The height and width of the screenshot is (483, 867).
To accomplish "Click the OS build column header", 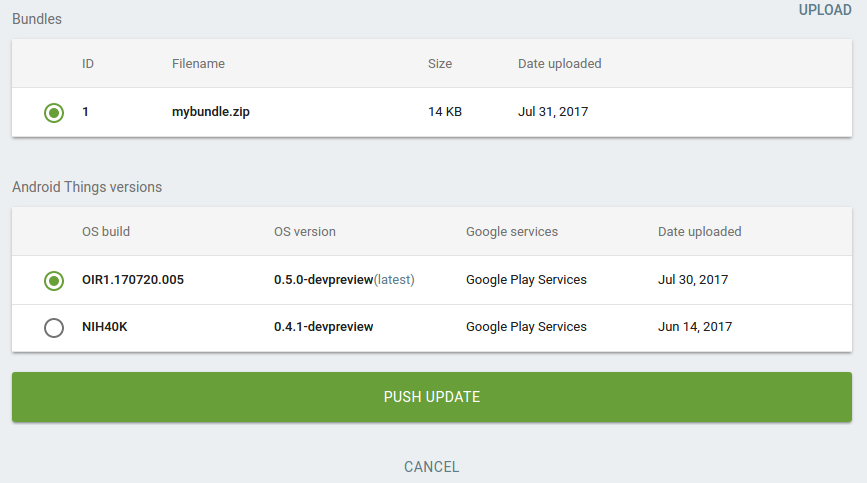I will point(106,232).
